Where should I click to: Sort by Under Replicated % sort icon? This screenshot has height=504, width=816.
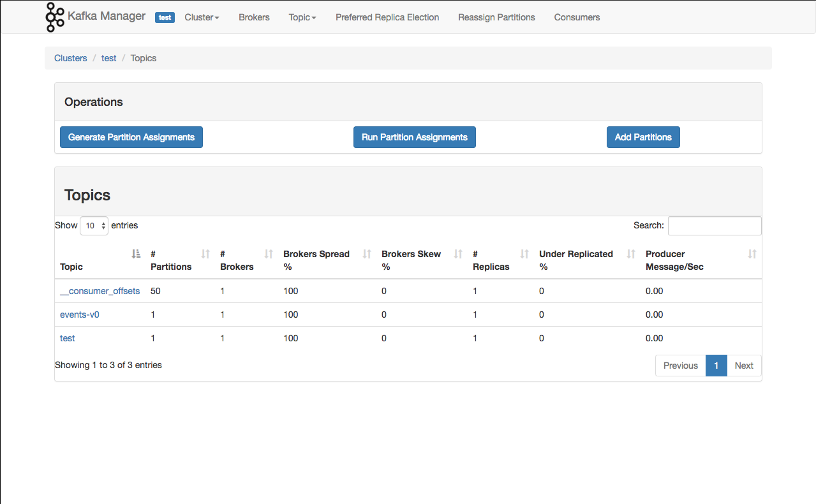click(631, 254)
